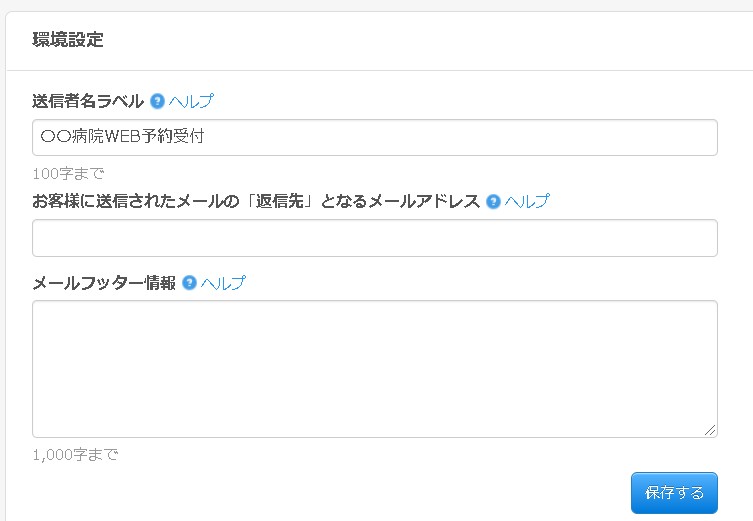Open ヘルプ link for 返信先 email address

527,201
